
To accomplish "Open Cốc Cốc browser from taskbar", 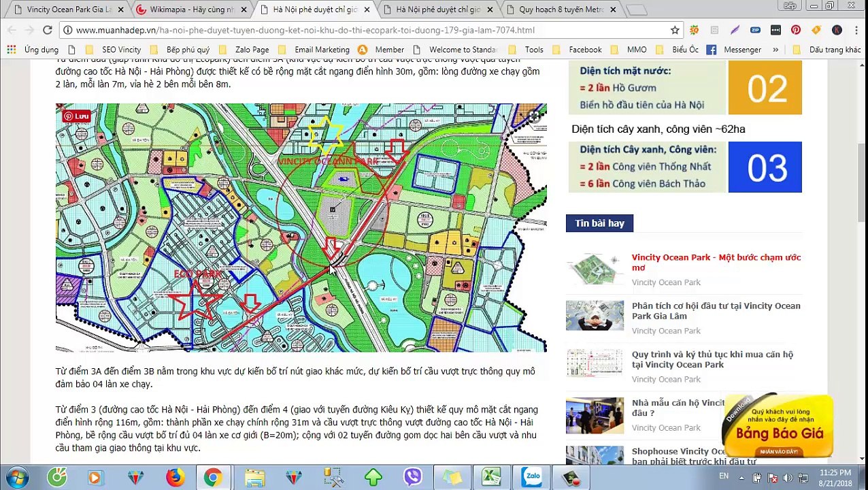I will coord(57,477).
